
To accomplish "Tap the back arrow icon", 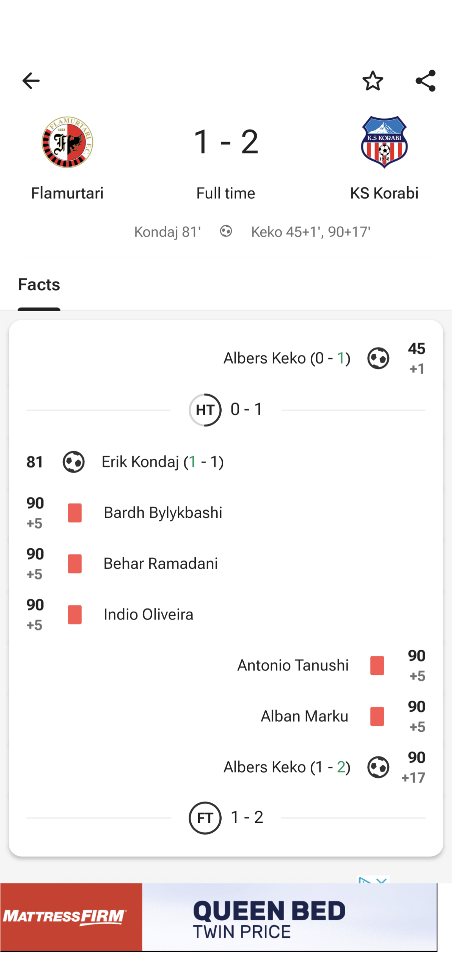I will 31,81.
